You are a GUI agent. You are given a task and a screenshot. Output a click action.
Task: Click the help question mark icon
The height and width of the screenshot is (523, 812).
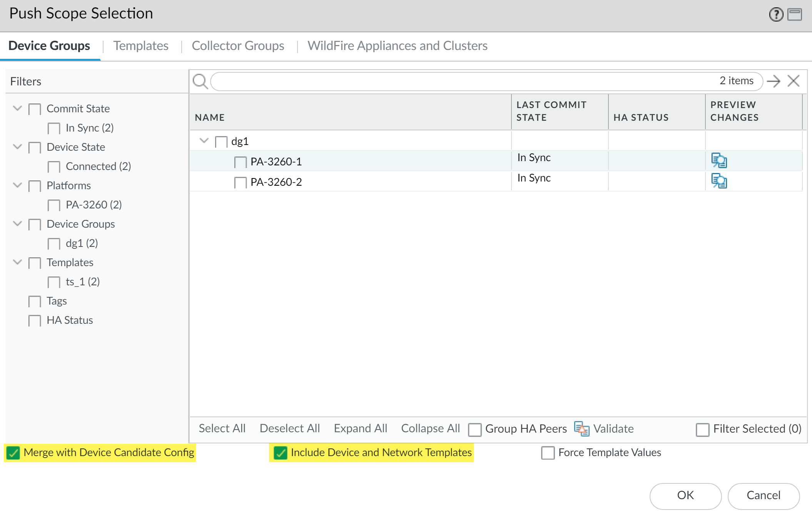tap(776, 15)
